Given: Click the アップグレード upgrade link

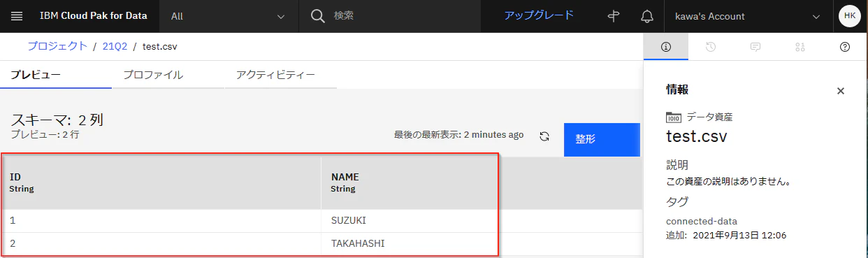Looking at the screenshot, I should [539, 15].
